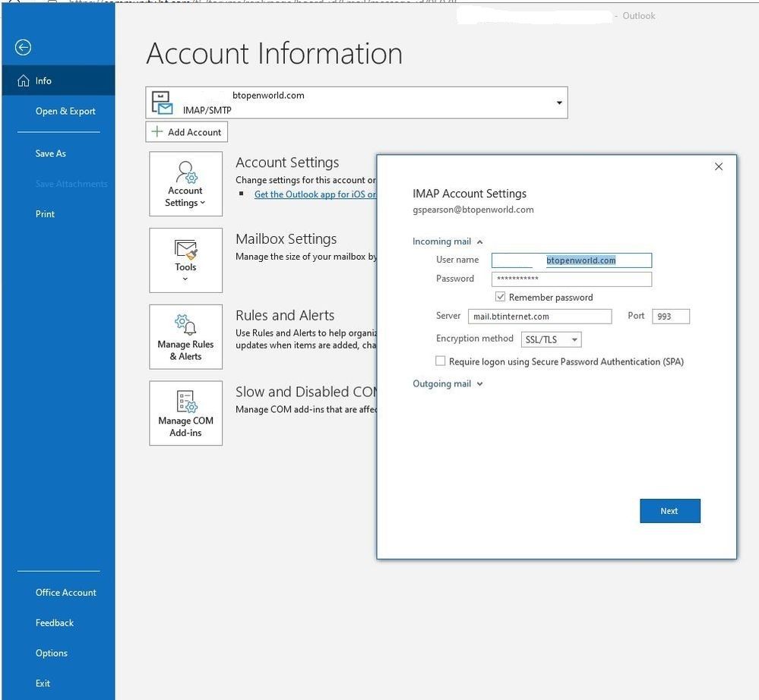Image resolution: width=759 pixels, height=700 pixels.
Task: Click the Server input field
Action: pyautogui.click(x=539, y=317)
